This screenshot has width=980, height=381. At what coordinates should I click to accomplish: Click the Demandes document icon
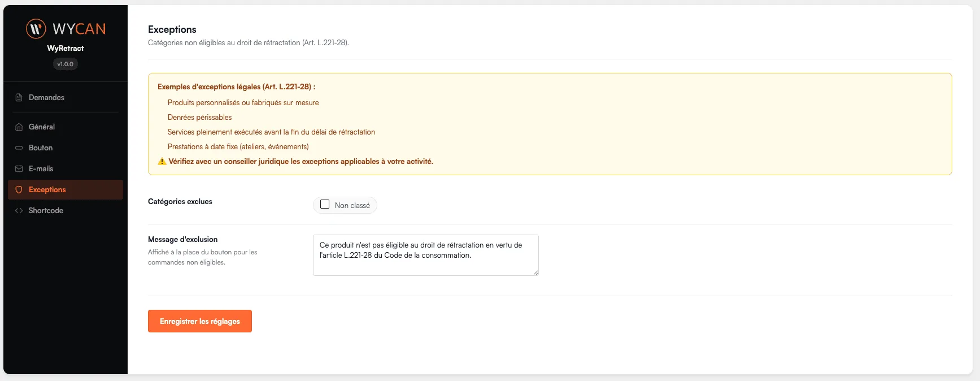[x=19, y=97]
